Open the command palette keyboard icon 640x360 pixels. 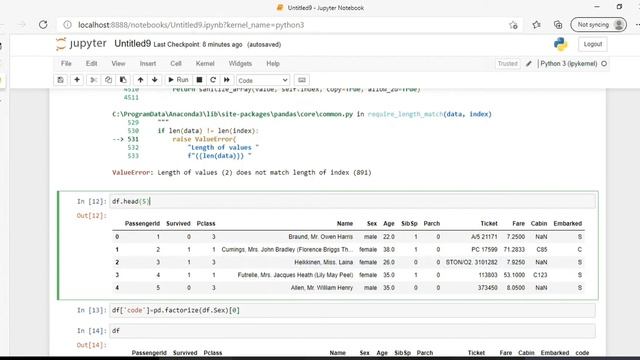(302, 80)
